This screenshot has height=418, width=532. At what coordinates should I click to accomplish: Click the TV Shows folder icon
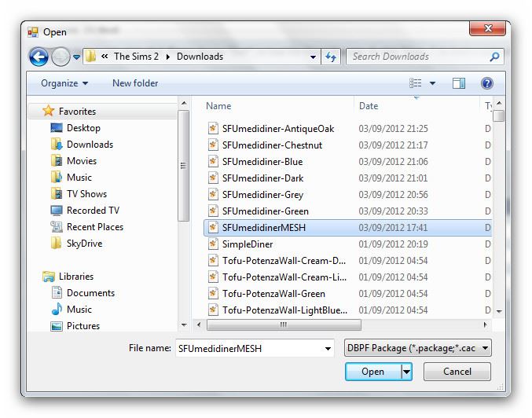tap(57, 193)
